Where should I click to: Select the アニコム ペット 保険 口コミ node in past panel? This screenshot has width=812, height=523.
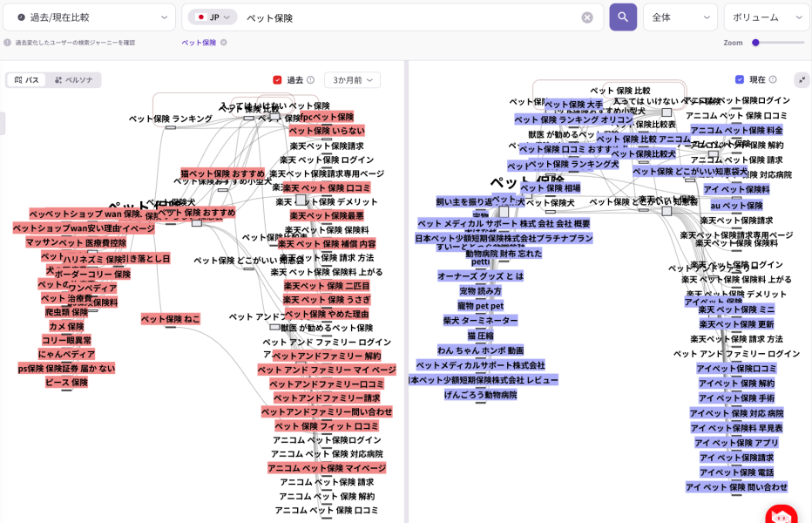(x=327, y=510)
